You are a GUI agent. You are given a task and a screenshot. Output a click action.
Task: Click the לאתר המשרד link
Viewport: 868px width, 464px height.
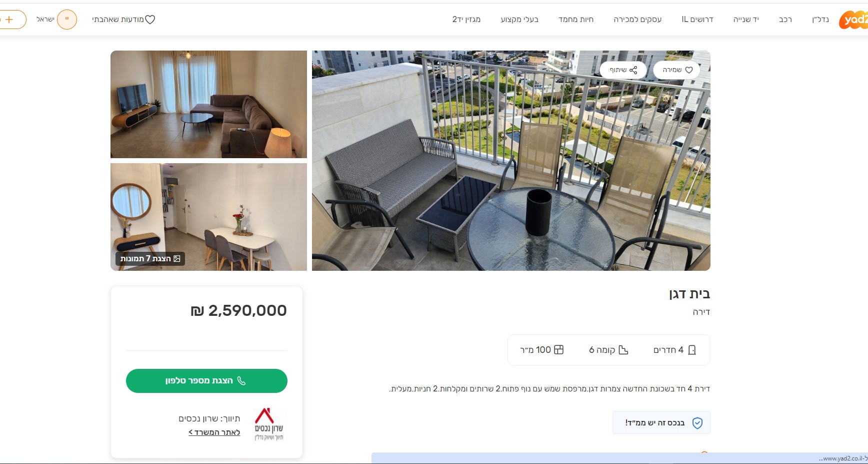tap(214, 432)
